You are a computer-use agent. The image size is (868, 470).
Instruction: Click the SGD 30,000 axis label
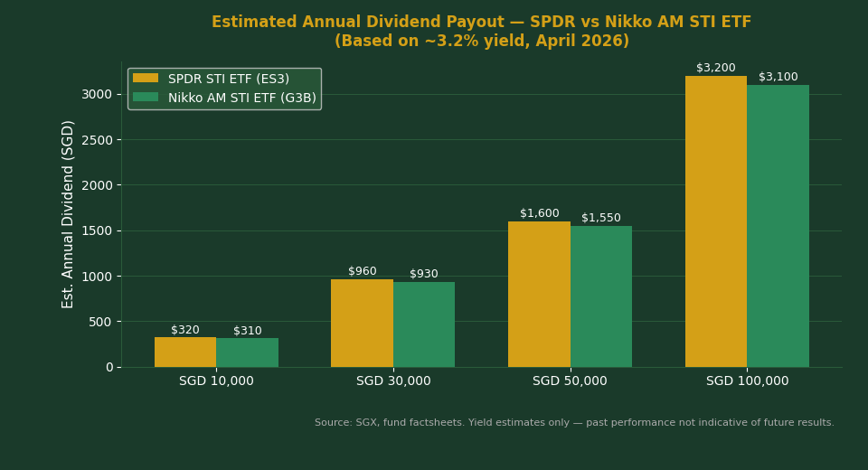[393, 381]
